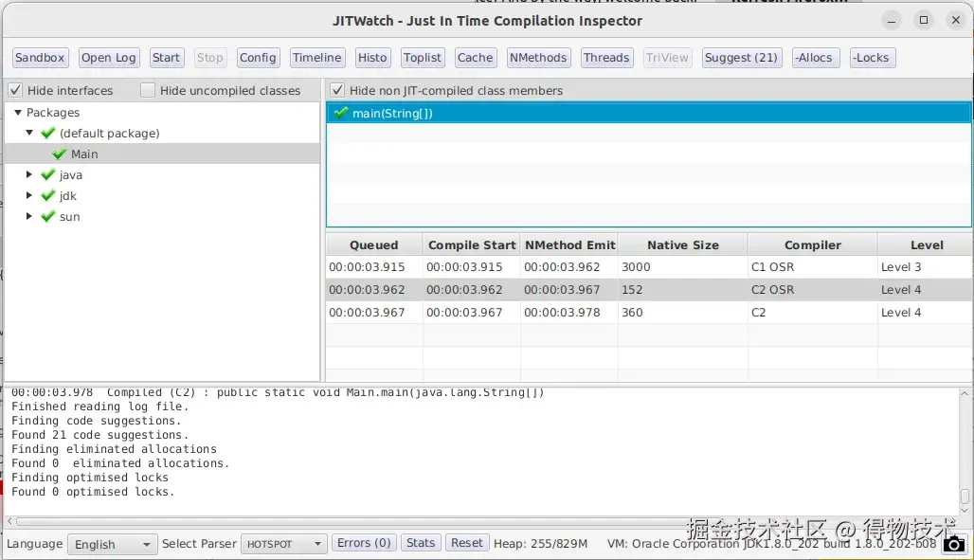Toggle the Hide interfaces checkbox
The height and width of the screenshot is (560, 974).
tap(16, 91)
